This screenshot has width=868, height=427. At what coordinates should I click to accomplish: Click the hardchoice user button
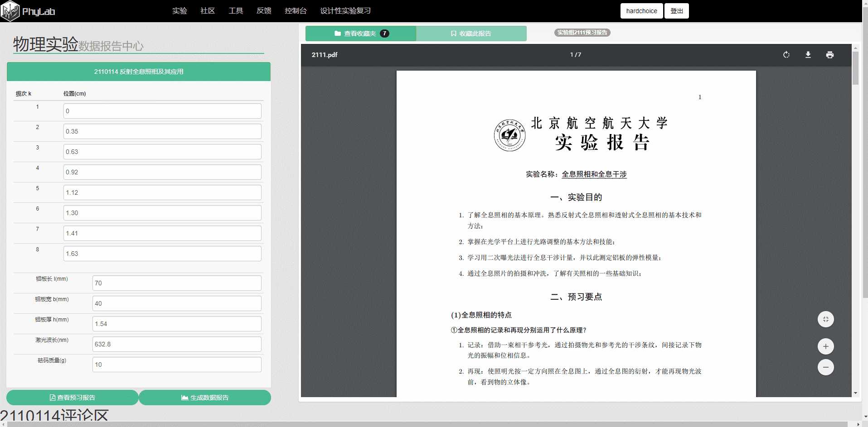641,11
